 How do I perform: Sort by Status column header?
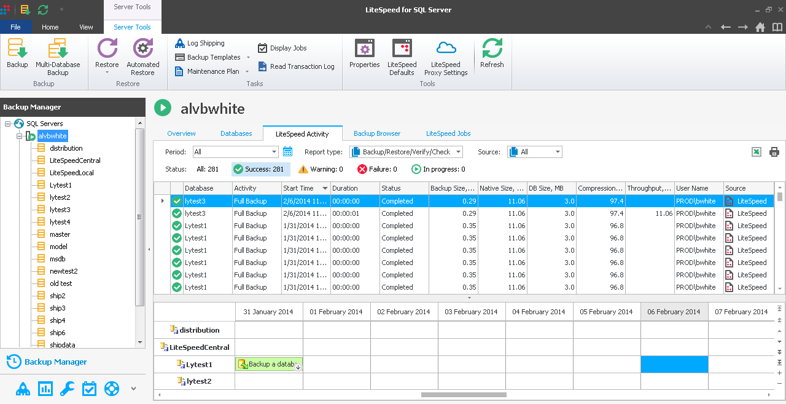pos(404,188)
